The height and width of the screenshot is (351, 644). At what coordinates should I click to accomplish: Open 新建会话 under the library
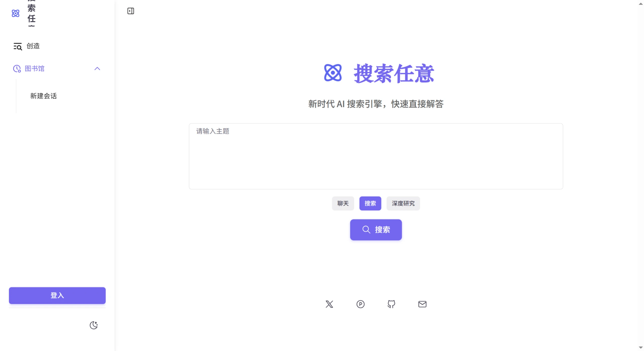click(44, 96)
